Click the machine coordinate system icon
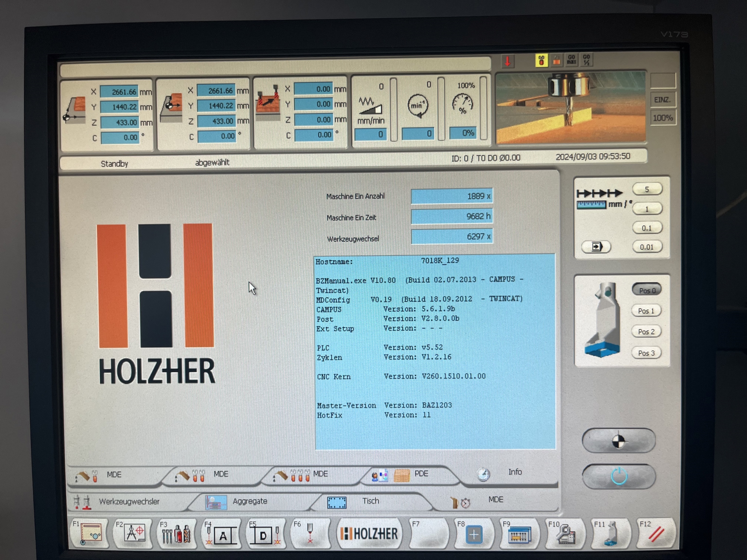The width and height of the screenshot is (747, 560). (x=75, y=110)
